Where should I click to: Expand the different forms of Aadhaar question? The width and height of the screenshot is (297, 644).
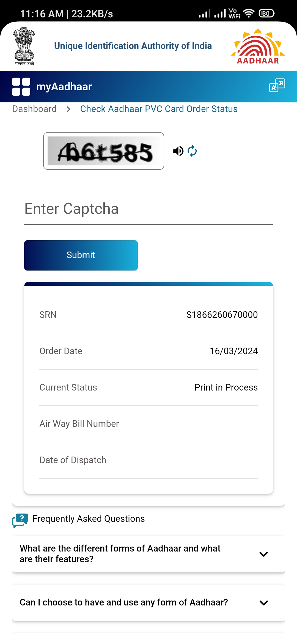click(263, 554)
